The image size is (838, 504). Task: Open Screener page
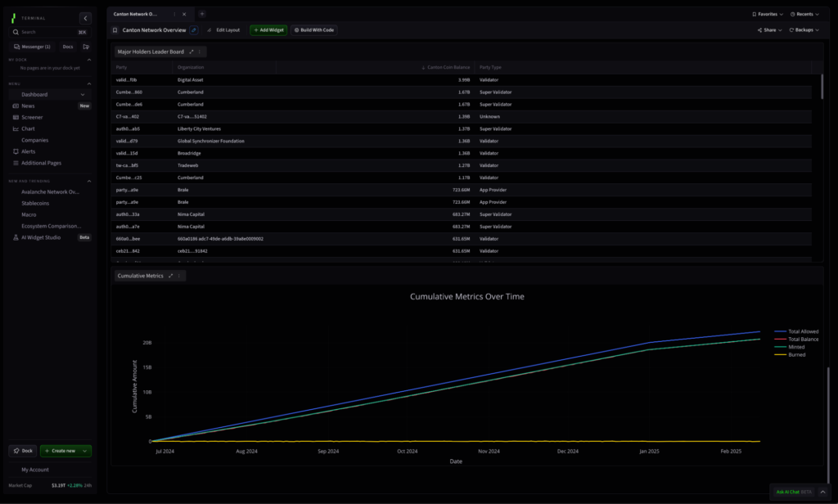click(32, 117)
